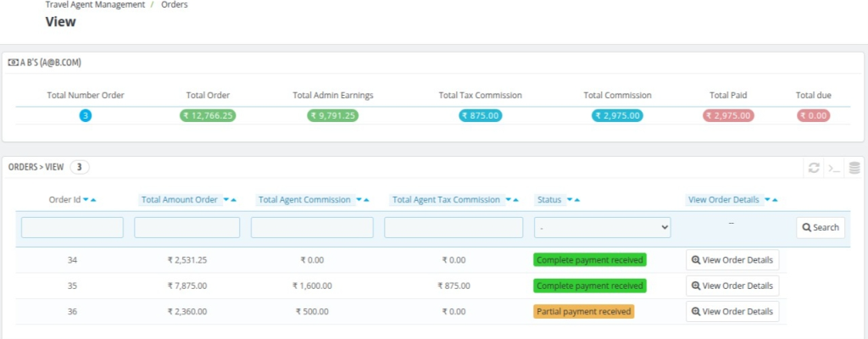Screen dimensions: 868x339
Task: Click Complete payment received status for order 34
Action: tap(590, 260)
